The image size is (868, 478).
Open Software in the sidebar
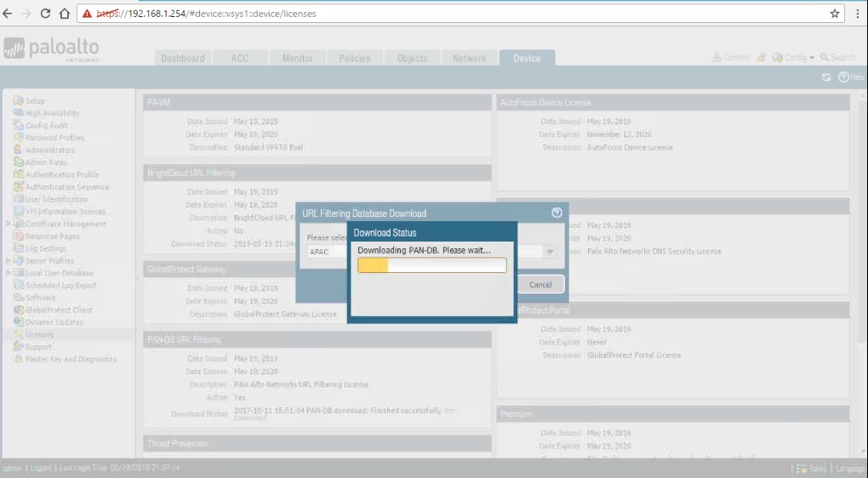pyautogui.click(x=40, y=298)
